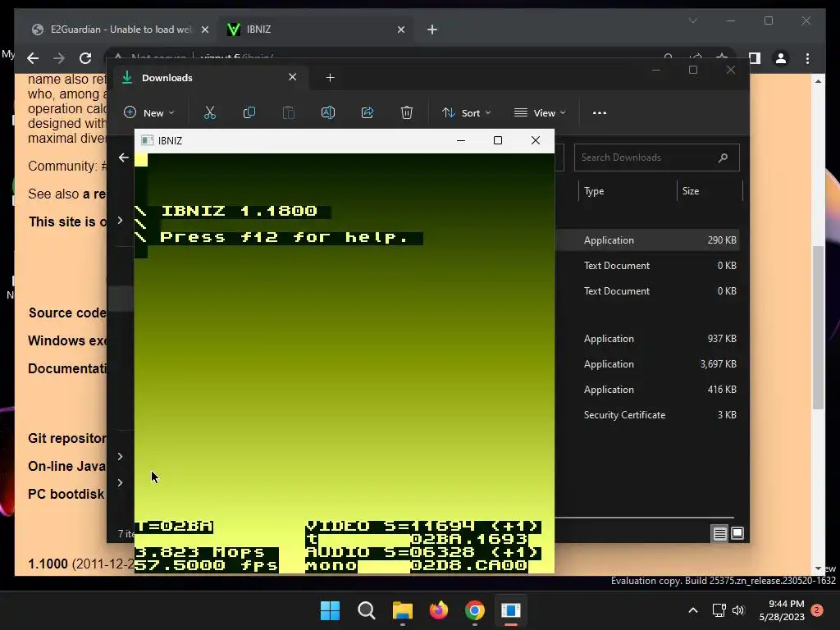Click the Chrome page vertical scrollbar
The image size is (840, 630).
pos(818,326)
